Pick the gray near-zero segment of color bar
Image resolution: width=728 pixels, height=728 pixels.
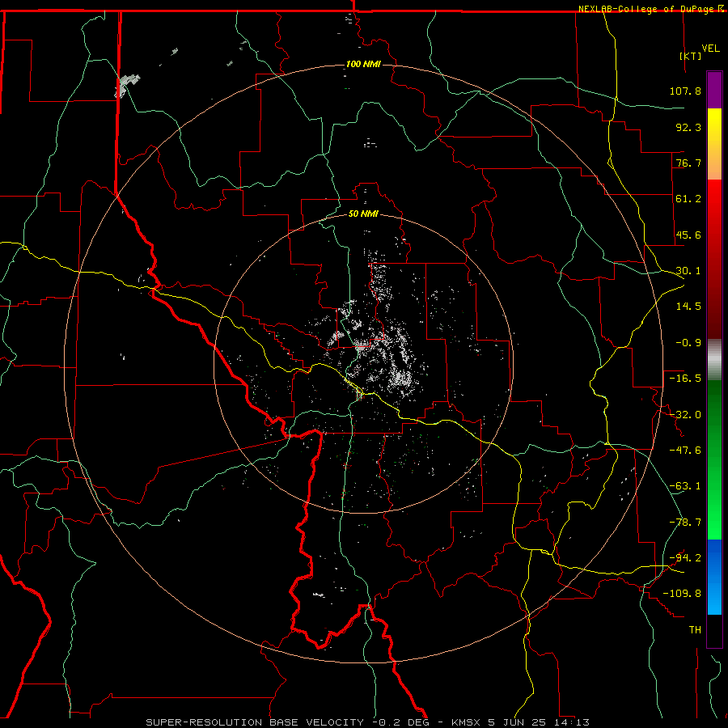click(714, 360)
